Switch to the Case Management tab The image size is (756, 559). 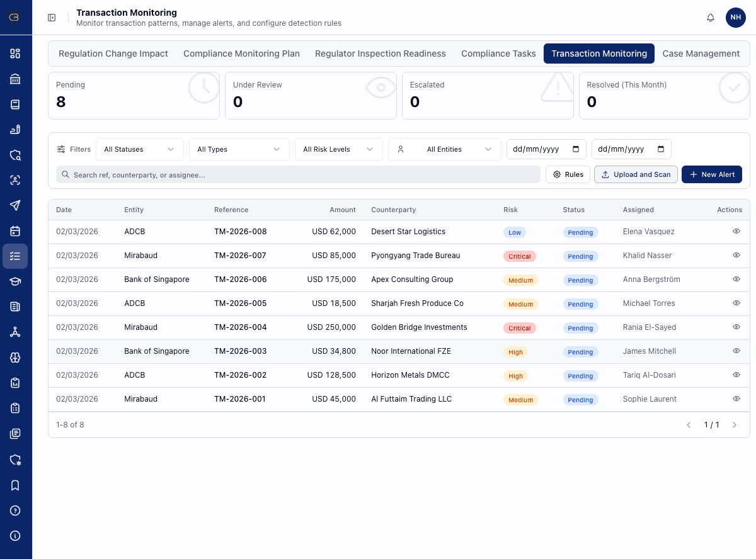point(701,54)
